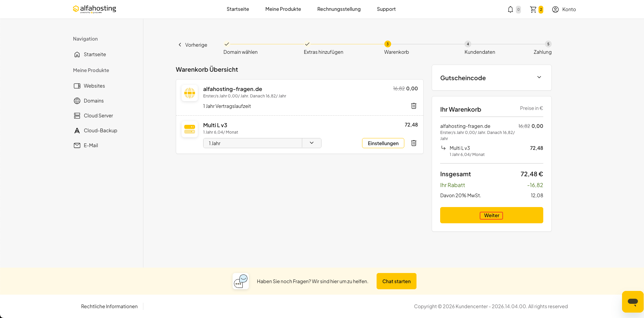
Task: Click the -16,82 discount value
Action: click(x=535, y=185)
